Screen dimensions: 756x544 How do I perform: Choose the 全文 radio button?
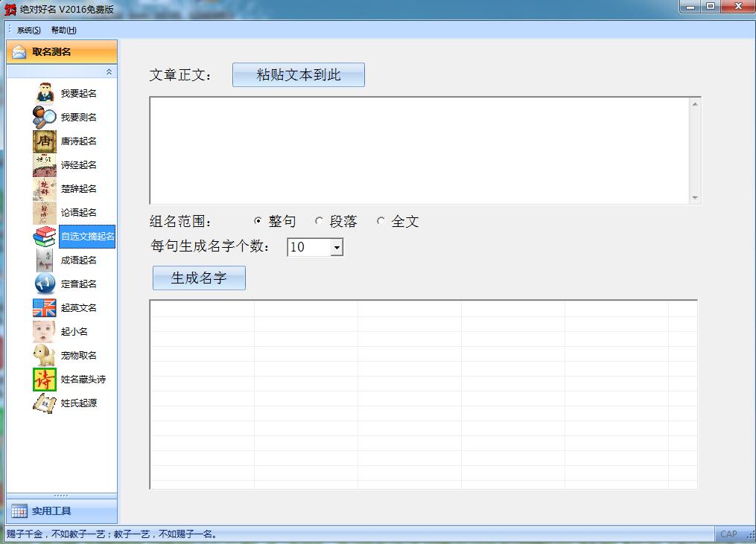point(381,221)
